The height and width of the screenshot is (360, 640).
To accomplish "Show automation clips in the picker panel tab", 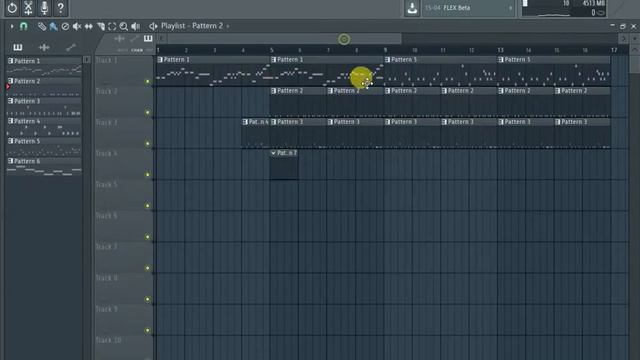I will point(71,47).
